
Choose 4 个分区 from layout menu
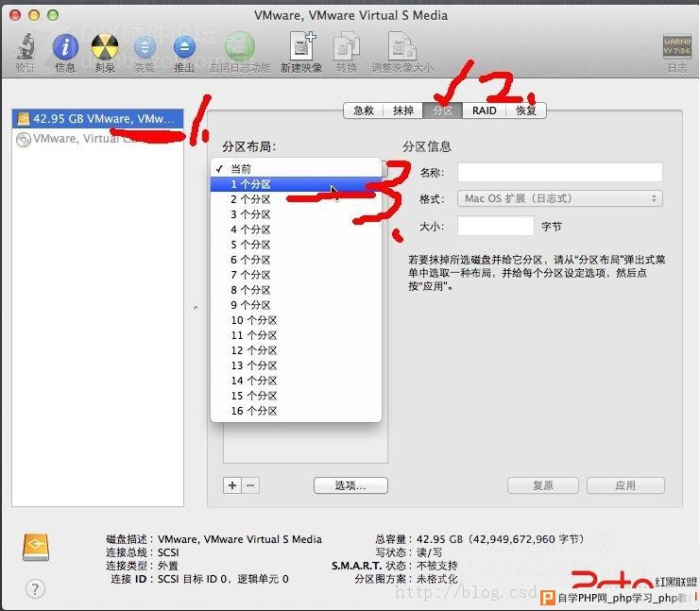pos(296,229)
